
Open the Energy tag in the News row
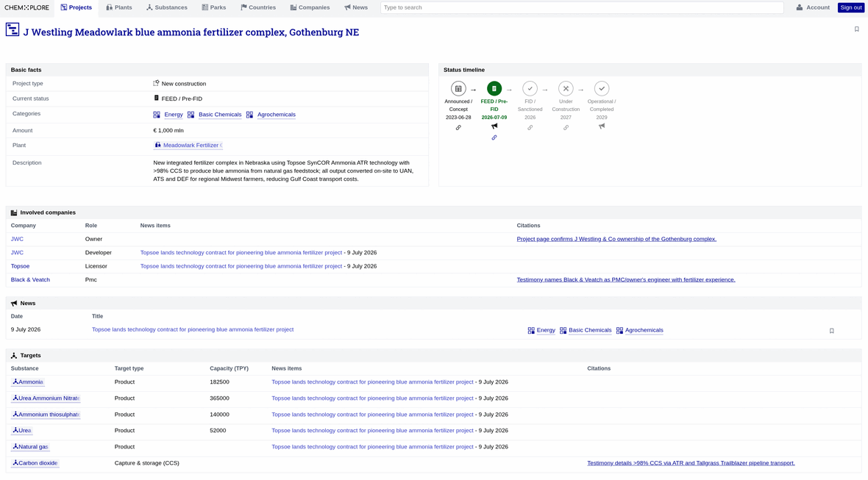coord(546,330)
